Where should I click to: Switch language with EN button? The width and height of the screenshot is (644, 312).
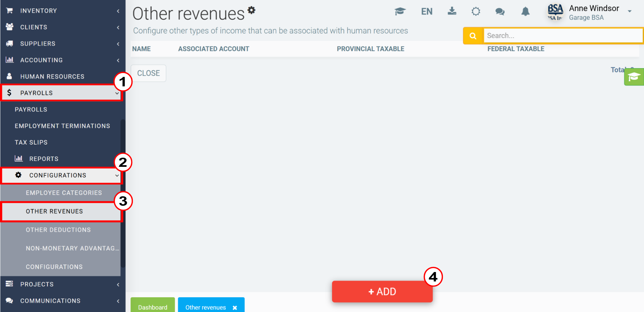(x=426, y=11)
